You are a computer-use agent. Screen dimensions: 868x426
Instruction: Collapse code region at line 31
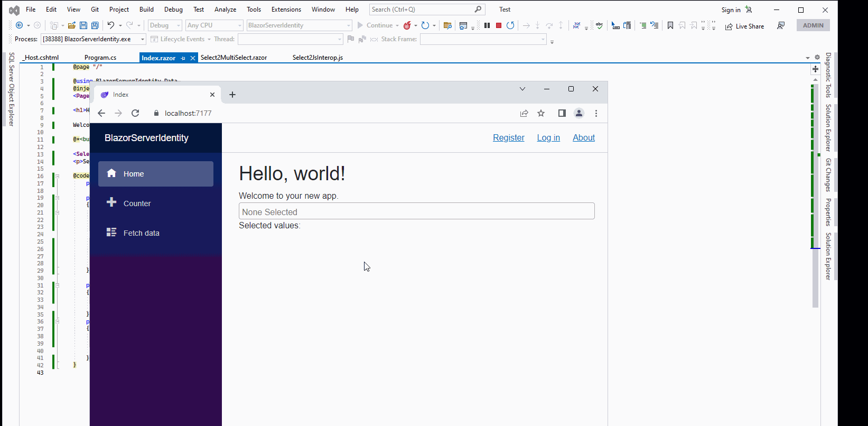click(x=58, y=285)
